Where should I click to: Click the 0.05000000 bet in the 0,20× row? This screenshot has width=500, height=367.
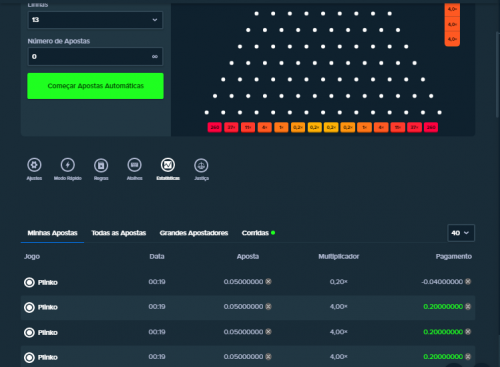click(243, 282)
